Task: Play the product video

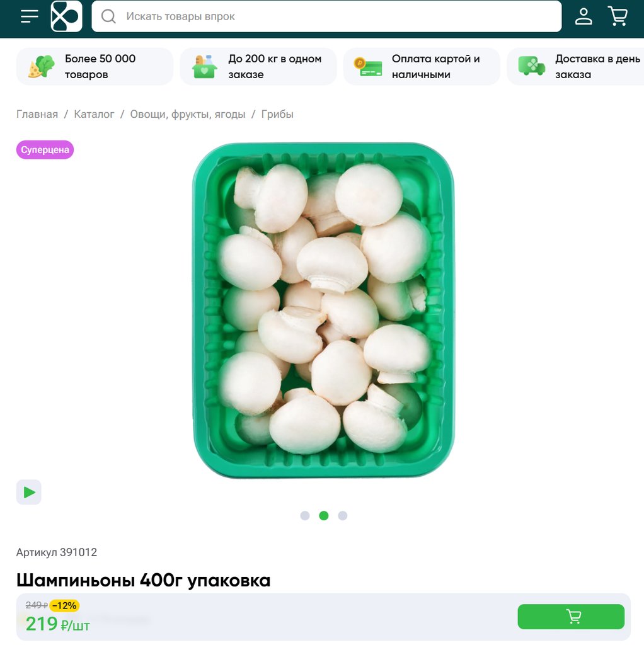Action: [x=29, y=492]
